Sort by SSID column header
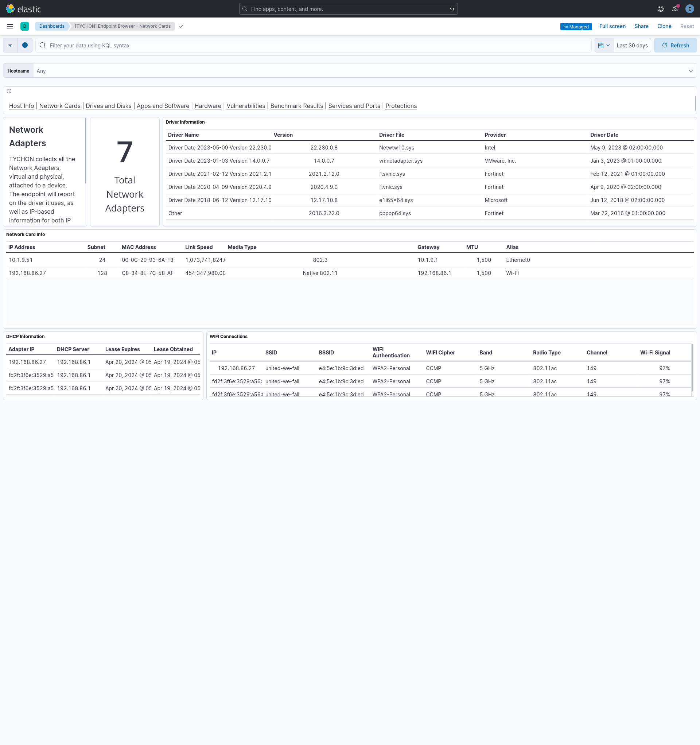700x745 pixels. pos(271,353)
